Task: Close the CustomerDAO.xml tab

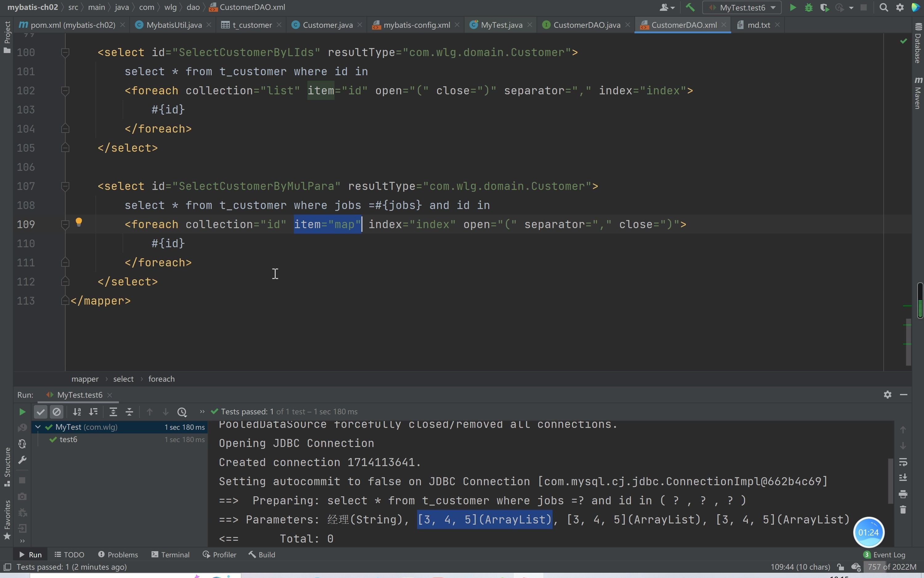Action: [724, 25]
